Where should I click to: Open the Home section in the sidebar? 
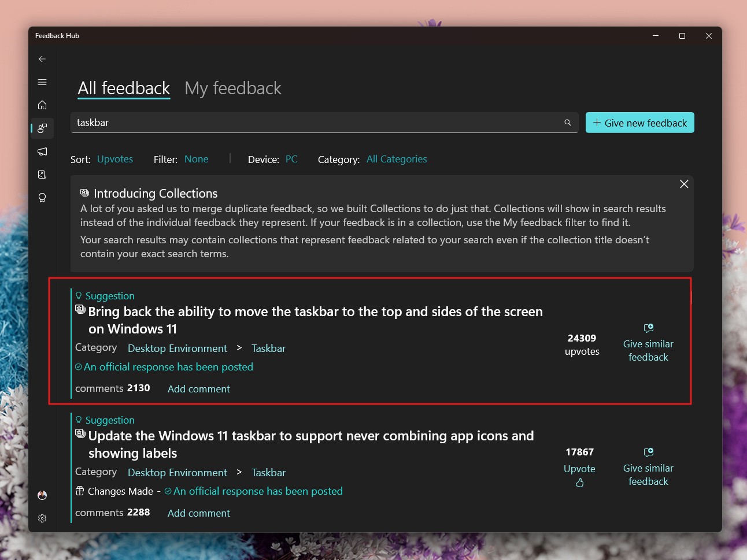(x=42, y=105)
